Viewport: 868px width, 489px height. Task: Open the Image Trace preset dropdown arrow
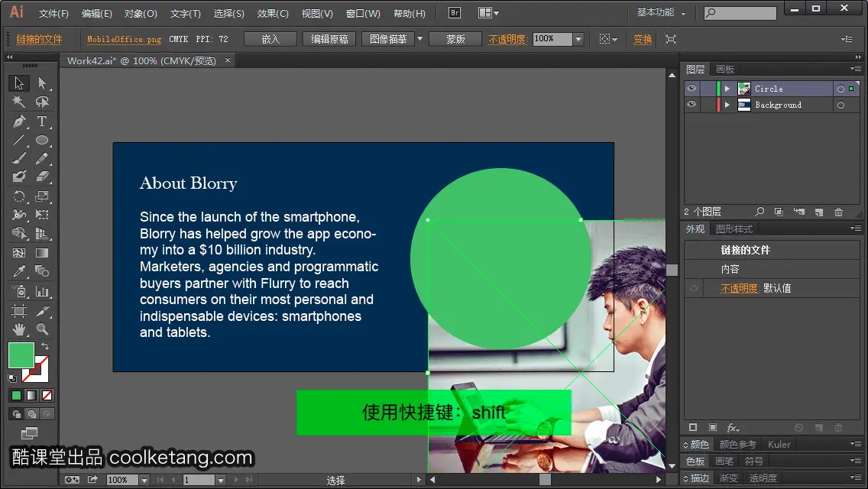(x=419, y=39)
